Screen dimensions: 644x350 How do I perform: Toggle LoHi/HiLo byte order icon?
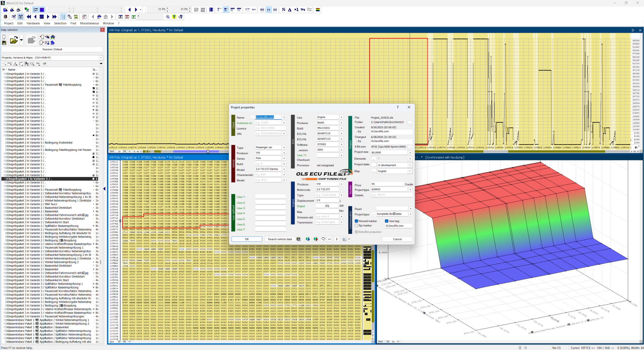click(247, 10)
